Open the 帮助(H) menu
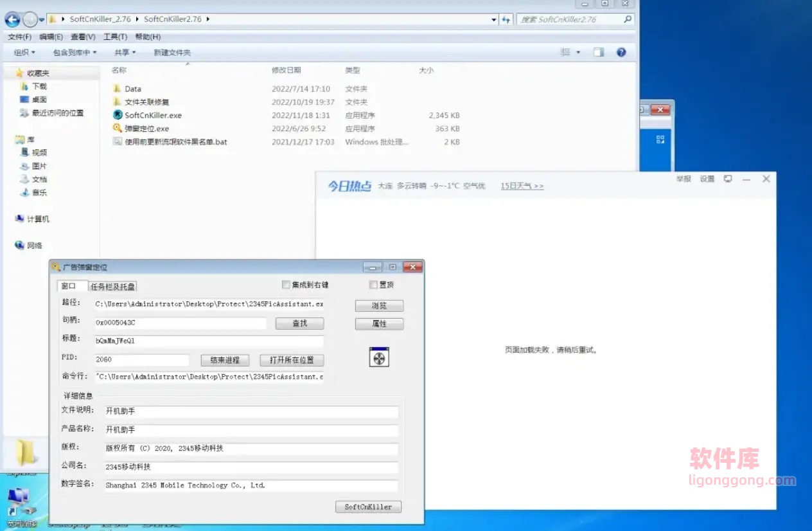Viewport: 812px width, 531px height. pos(148,37)
